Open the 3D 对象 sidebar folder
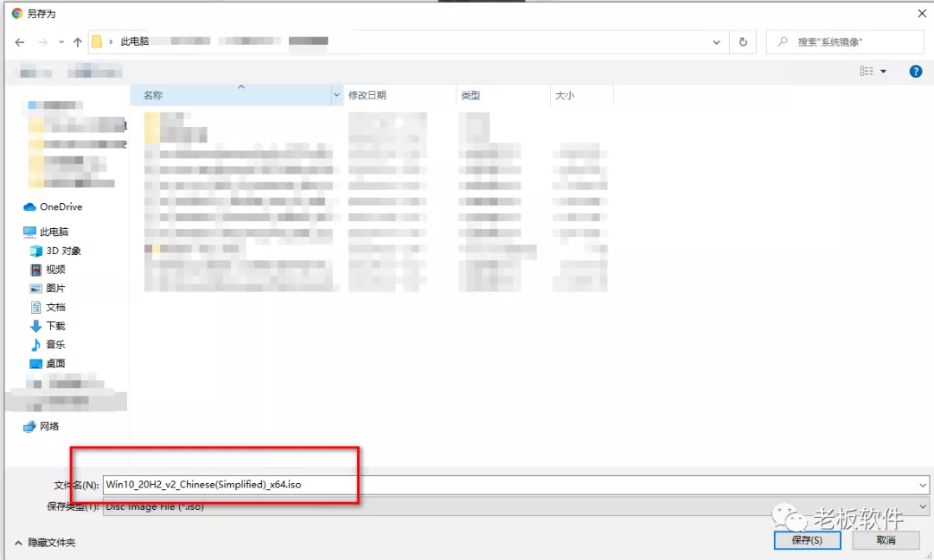Screen dimensions: 934x560 pos(59,251)
